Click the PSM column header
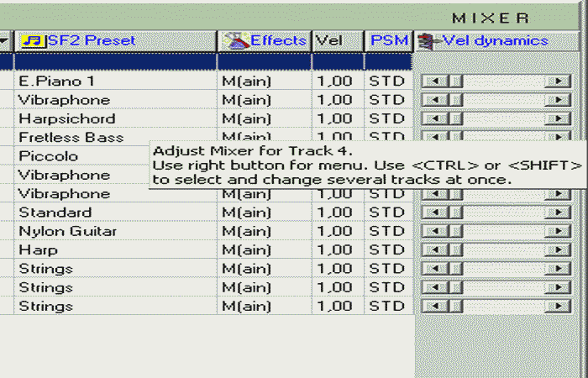 coord(387,40)
